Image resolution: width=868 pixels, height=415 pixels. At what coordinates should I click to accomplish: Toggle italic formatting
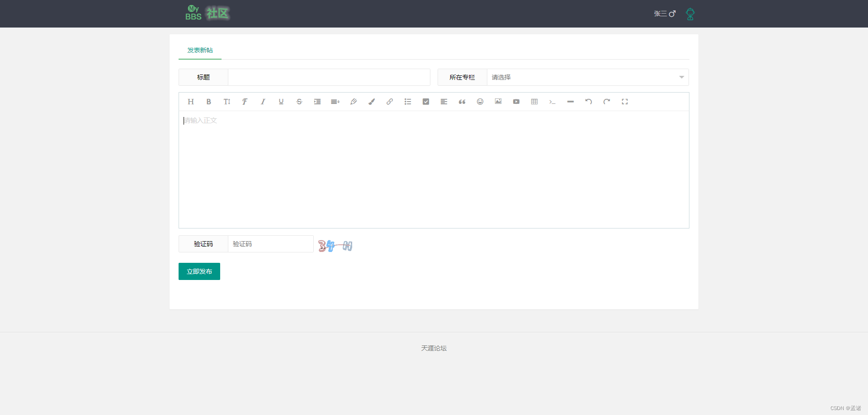(263, 102)
